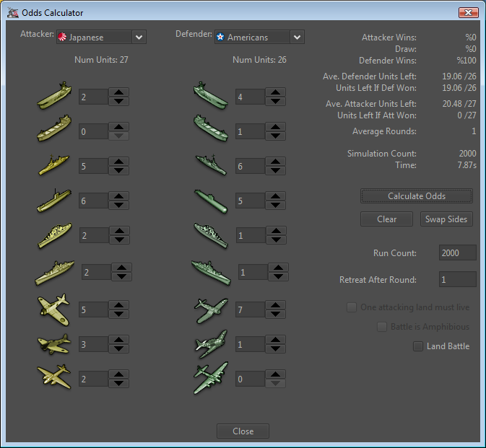
Task: Increase Japanese twin-engine bomber count
Action: pos(118,374)
